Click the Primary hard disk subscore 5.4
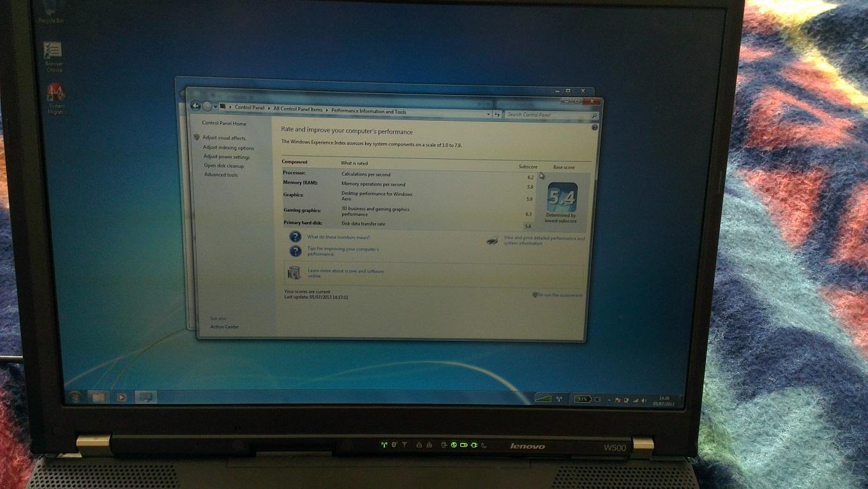The height and width of the screenshot is (489, 868). pyautogui.click(x=528, y=227)
